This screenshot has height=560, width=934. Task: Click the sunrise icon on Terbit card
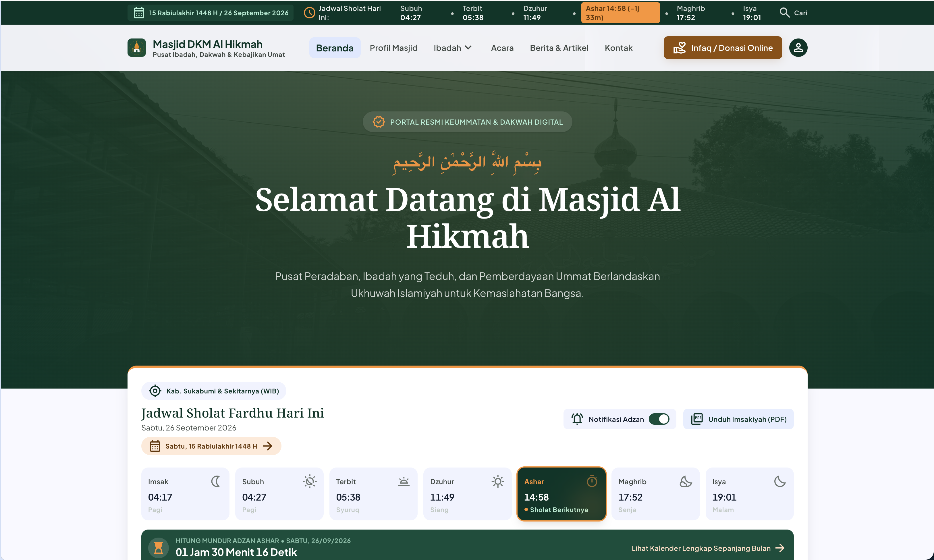tap(404, 482)
